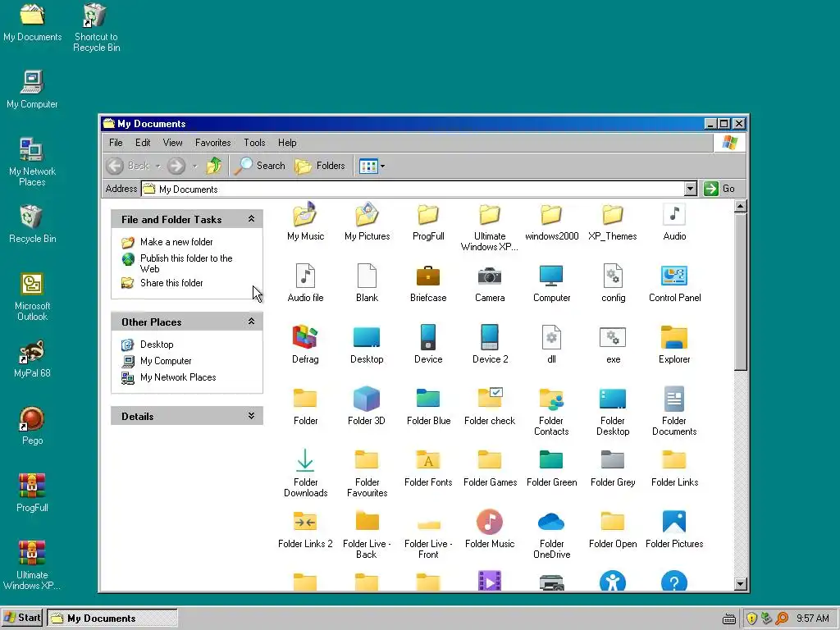Expand the Details panel
840x630 pixels.
tap(251, 416)
